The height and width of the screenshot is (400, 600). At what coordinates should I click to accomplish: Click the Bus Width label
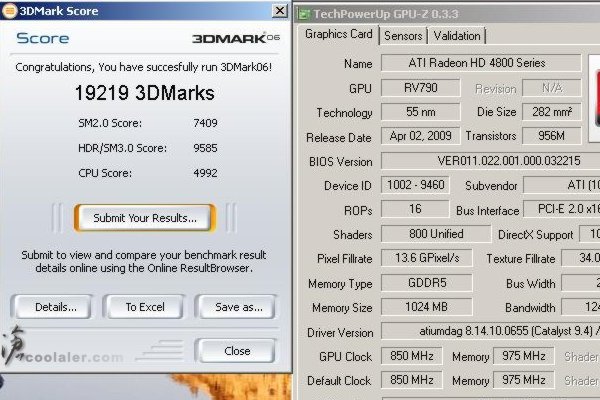tap(530, 284)
